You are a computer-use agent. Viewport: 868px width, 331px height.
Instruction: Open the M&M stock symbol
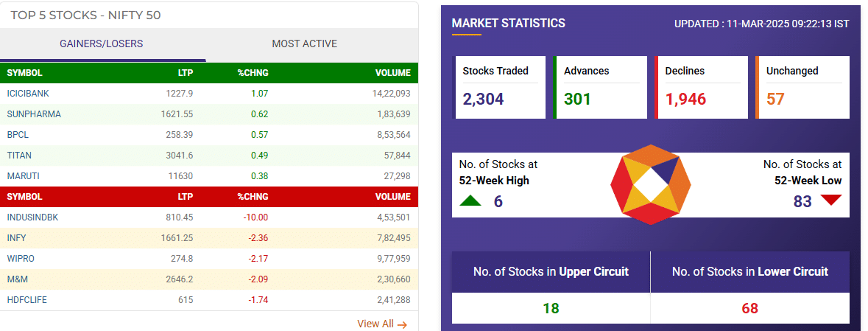coord(16,279)
